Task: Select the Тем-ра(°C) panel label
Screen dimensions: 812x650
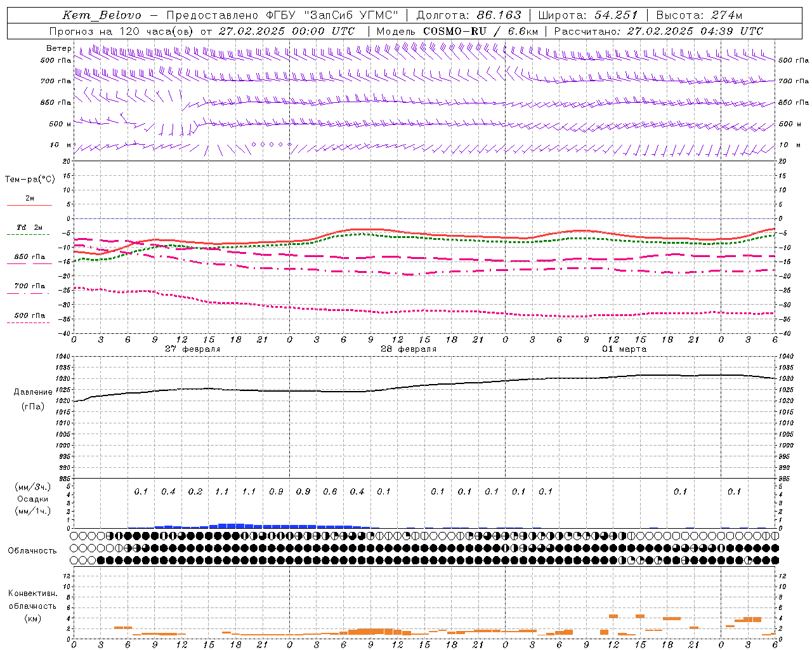Action: coord(30,180)
